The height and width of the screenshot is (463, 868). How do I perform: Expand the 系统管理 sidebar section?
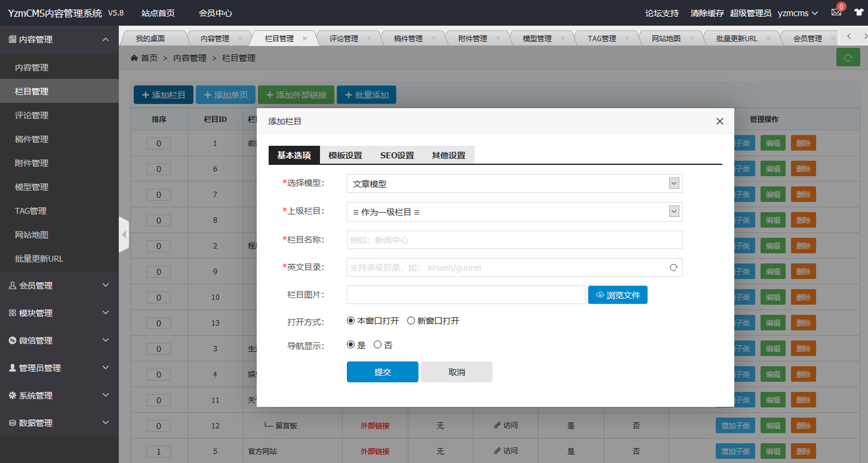[59, 395]
